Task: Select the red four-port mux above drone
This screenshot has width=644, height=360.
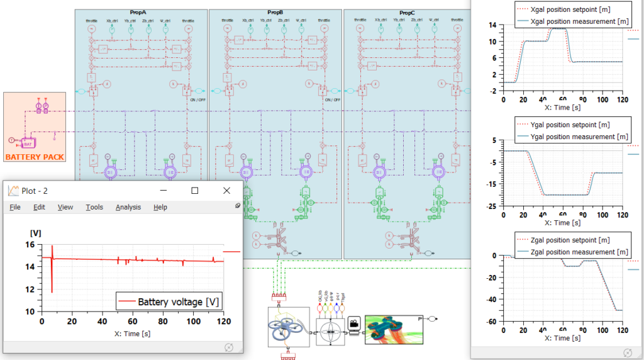Action: [279, 296]
